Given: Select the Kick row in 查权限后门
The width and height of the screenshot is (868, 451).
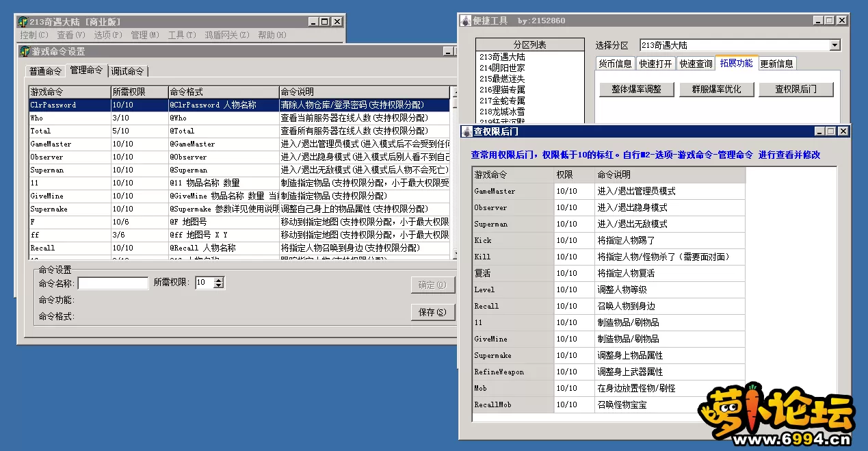Looking at the screenshot, I should tap(609, 240).
